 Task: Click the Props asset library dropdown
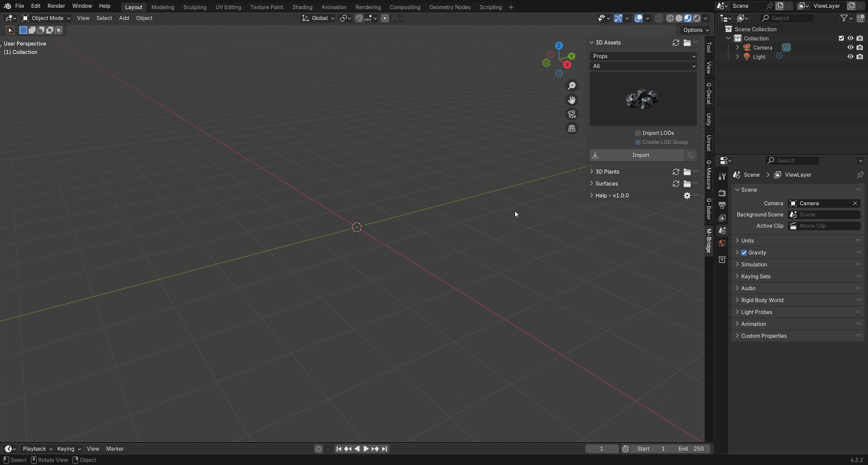coord(643,56)
